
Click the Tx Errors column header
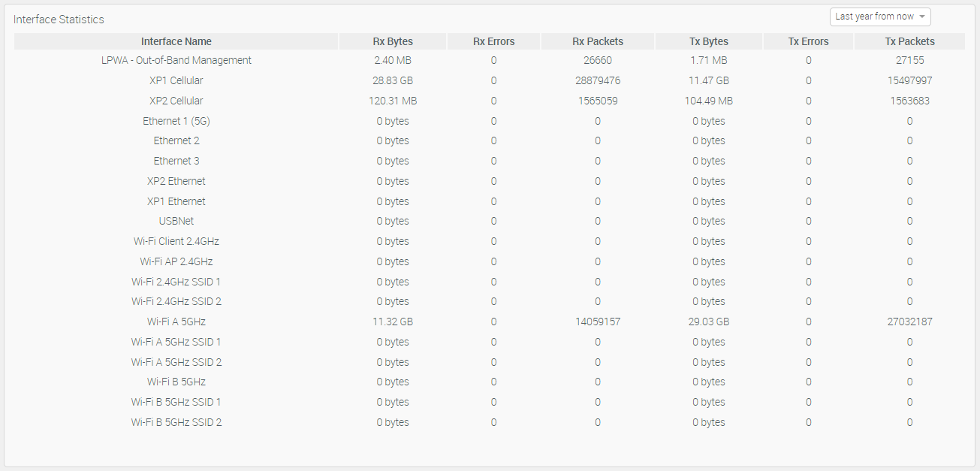pos(808,41)
